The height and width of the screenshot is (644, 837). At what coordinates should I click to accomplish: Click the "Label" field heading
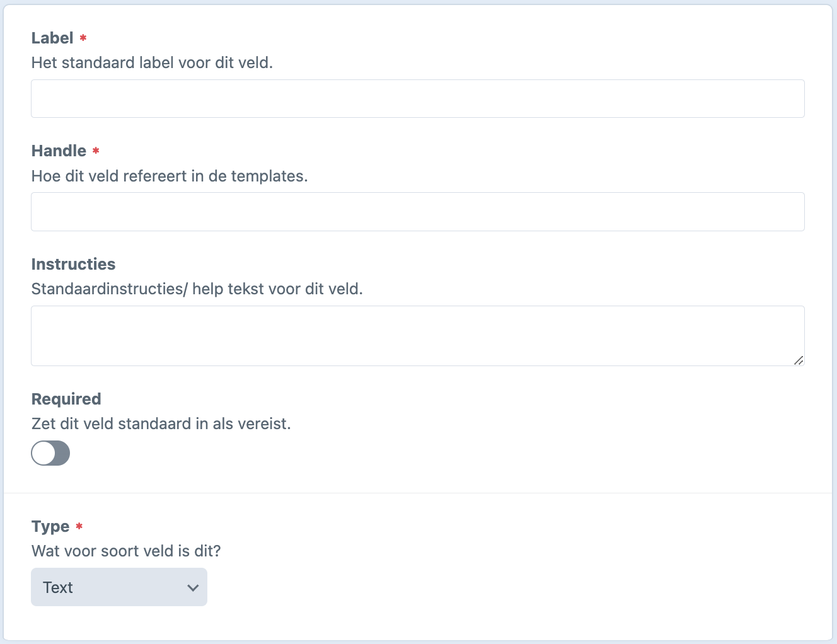click(x=52, y=38)
